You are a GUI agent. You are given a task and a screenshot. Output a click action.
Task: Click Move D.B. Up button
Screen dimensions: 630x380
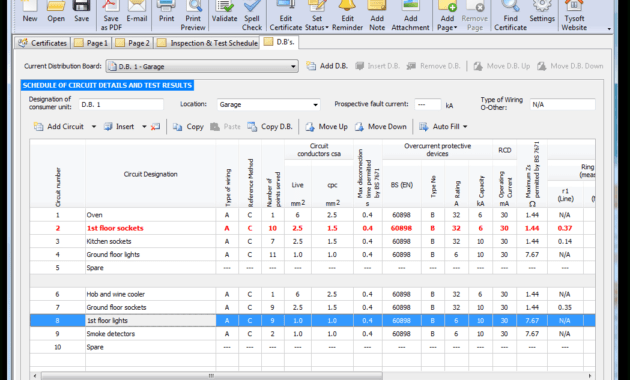[501, 66]
